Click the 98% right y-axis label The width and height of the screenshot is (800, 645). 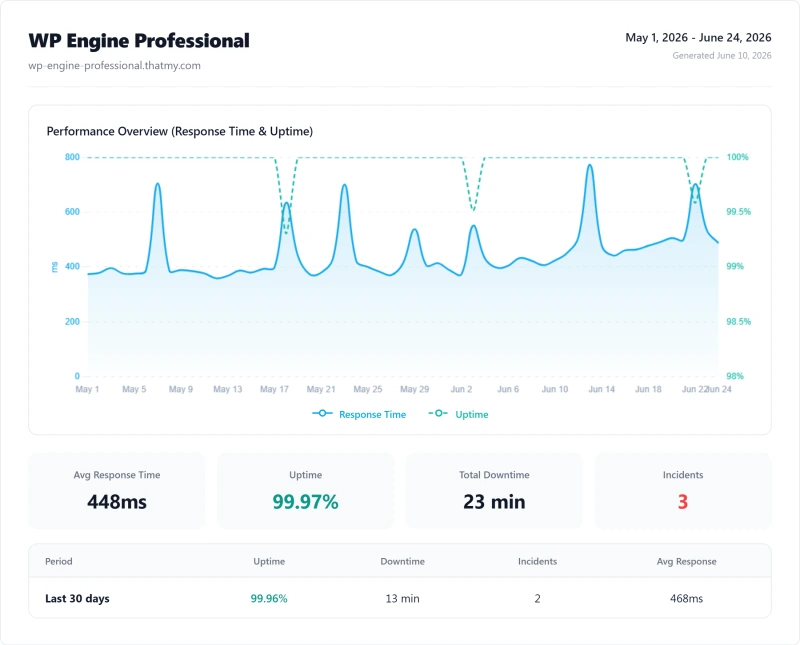[735, 376]
